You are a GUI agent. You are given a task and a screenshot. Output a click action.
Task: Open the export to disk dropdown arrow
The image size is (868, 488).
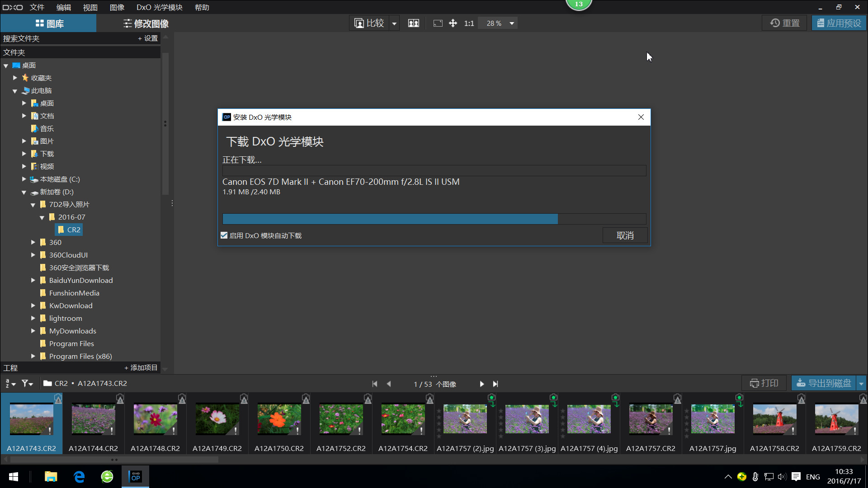(861, 384)
